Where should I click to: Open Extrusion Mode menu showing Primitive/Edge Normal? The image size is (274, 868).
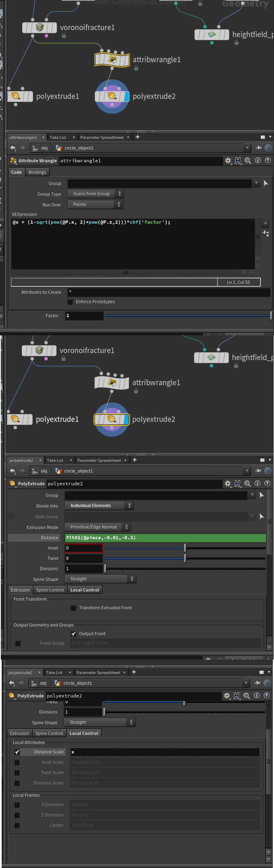[x=97, y=527]
